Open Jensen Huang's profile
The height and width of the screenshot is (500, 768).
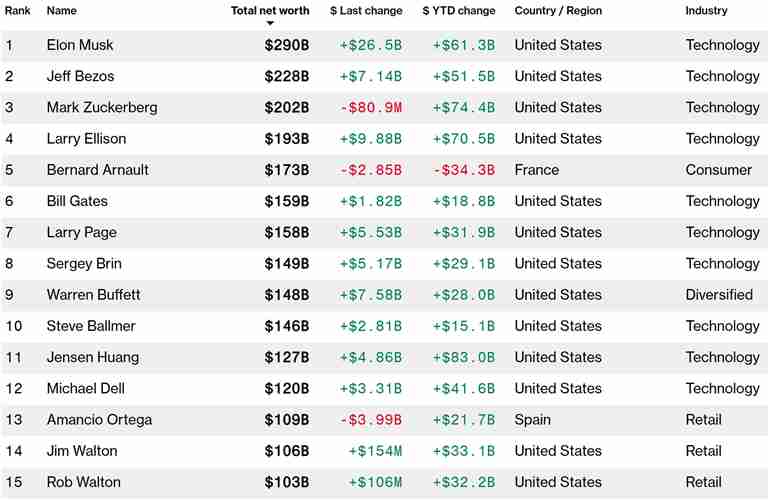tap(93, 357)
